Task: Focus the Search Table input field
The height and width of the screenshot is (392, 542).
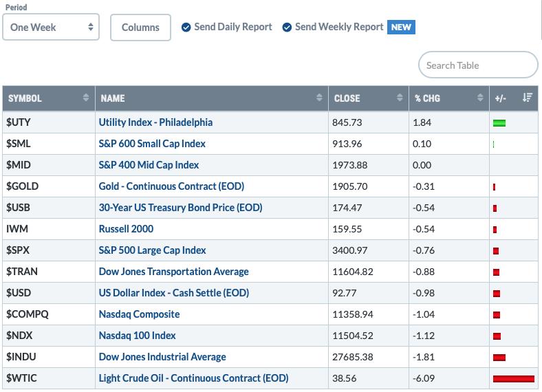Action: tap(478, 65)
